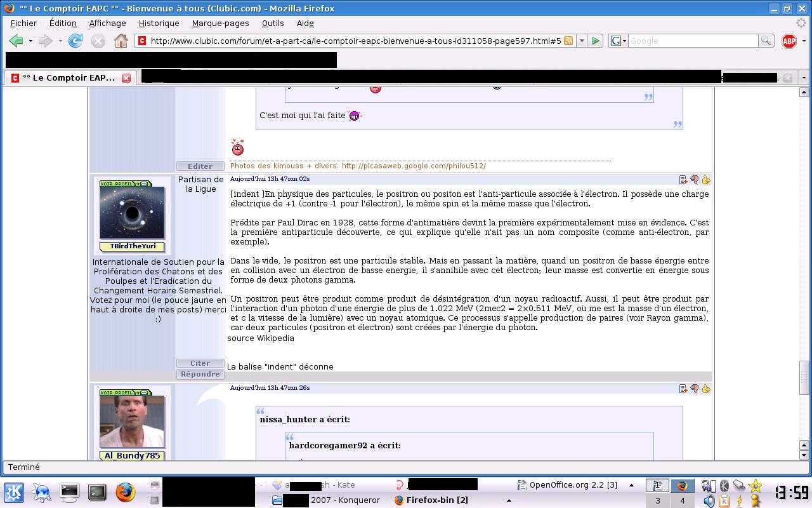The width and height of the screenshot is (812, 508).
Task: Open the address bar history dropdown
Action: coord(581,41)
